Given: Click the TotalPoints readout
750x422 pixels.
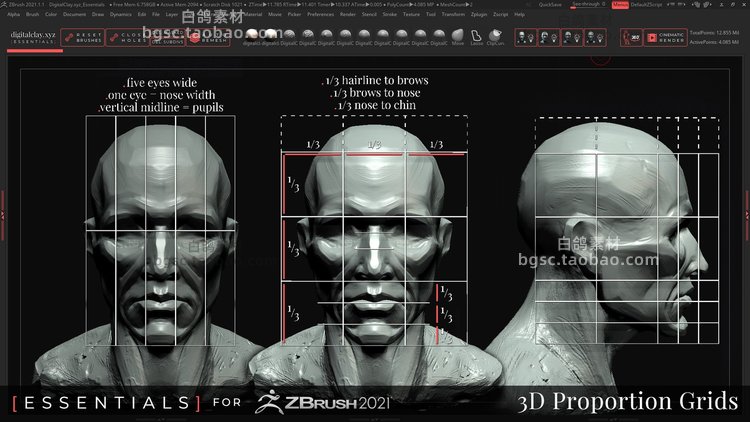Looking at the screenshot, I should [x=714, y=33].
